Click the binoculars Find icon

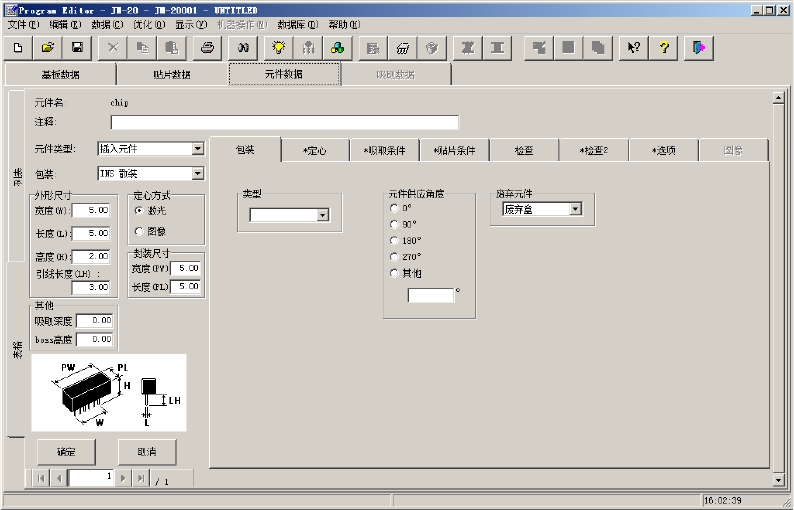243,47
